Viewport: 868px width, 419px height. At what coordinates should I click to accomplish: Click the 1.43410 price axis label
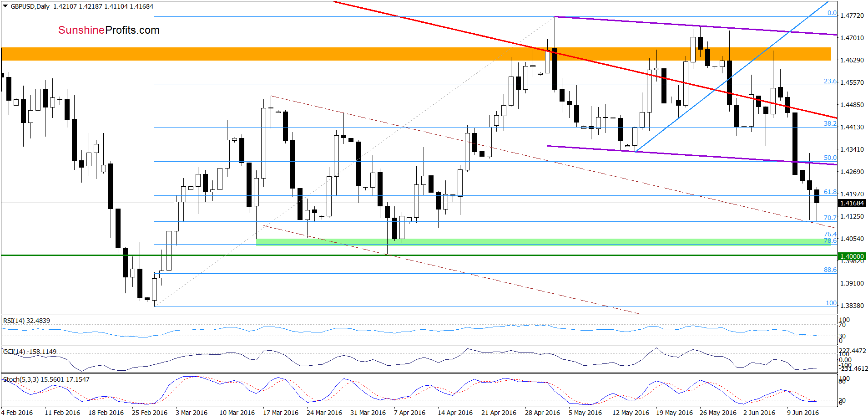(x=852, y=149)
